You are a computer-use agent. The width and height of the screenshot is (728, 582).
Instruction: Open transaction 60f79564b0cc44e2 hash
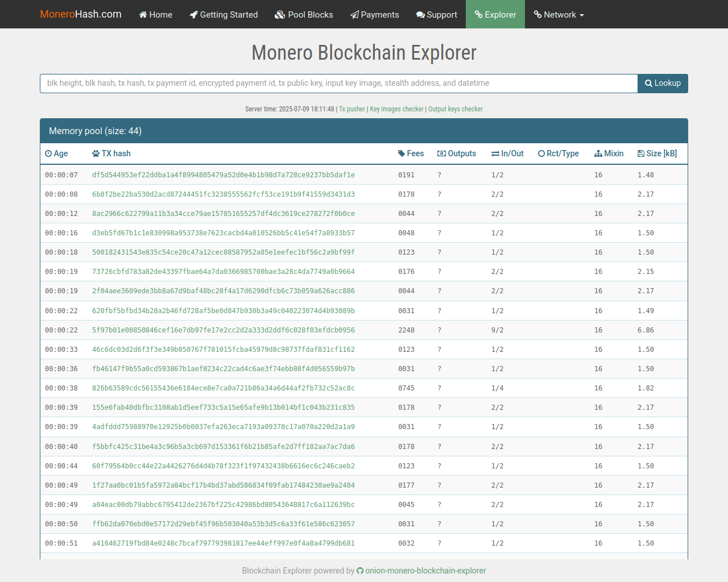point(224,466)
